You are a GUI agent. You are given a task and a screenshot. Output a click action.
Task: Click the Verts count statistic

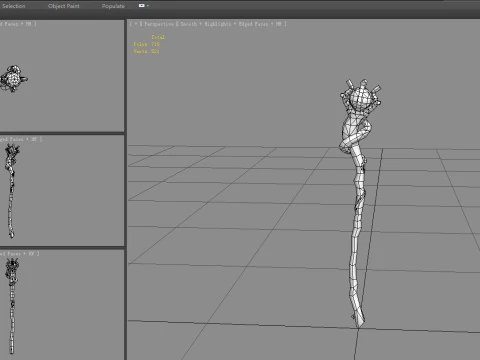pos(146,51)
